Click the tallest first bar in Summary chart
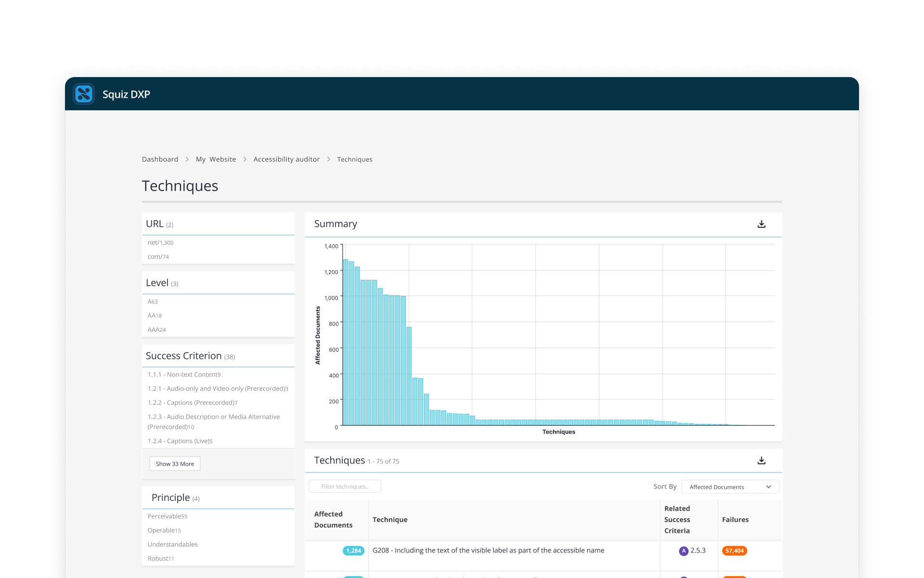This screenshot has width=924, height=578. pyautogui.click(x=346, y=342)
